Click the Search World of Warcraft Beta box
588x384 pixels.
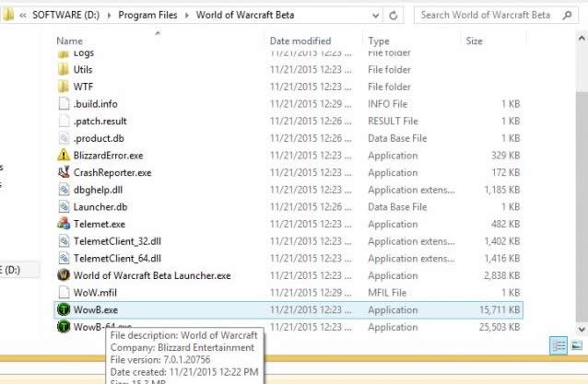[x=488, y=16]
